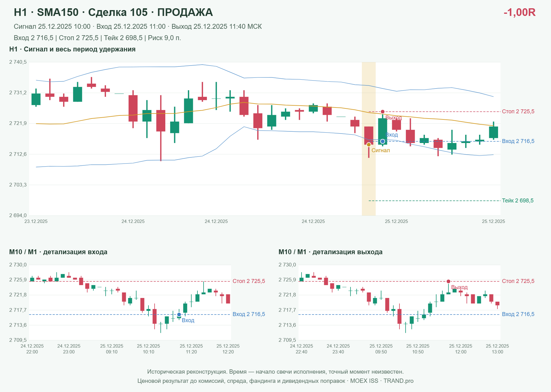This screenshot has height=392, width=551.
Task: Click the 2 730,0 axis value in entry detail chart
Action: [18, 265]
